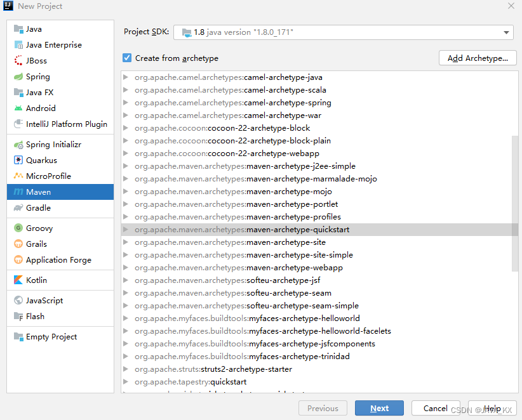
Task: Expand maven-archetype-quickstart node
Action: (126, 230)
